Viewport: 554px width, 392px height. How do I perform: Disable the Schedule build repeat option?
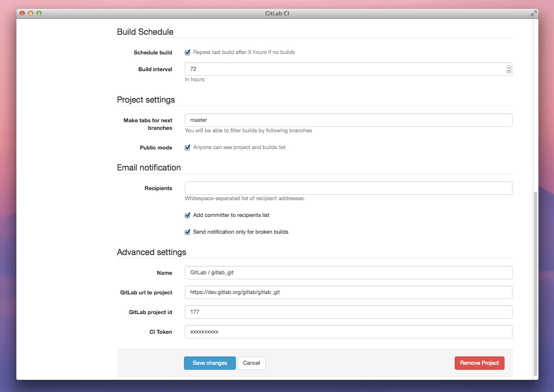187,52
